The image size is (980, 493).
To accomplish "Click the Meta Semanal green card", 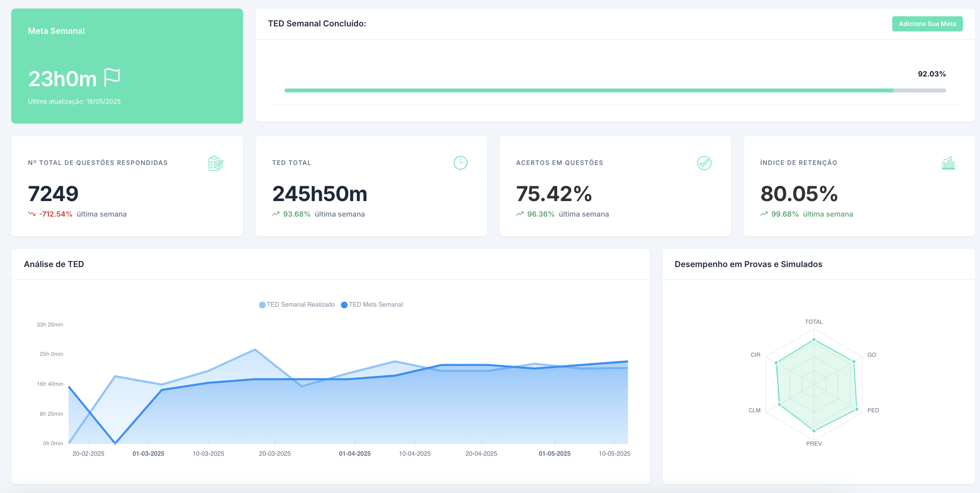I will (x=127, y=66).
